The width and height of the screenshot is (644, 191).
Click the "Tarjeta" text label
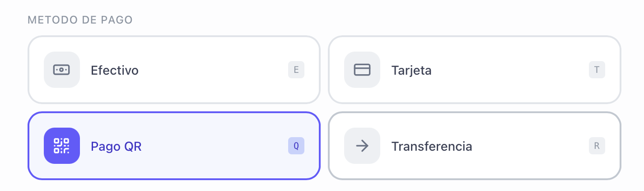pos(411,70)
